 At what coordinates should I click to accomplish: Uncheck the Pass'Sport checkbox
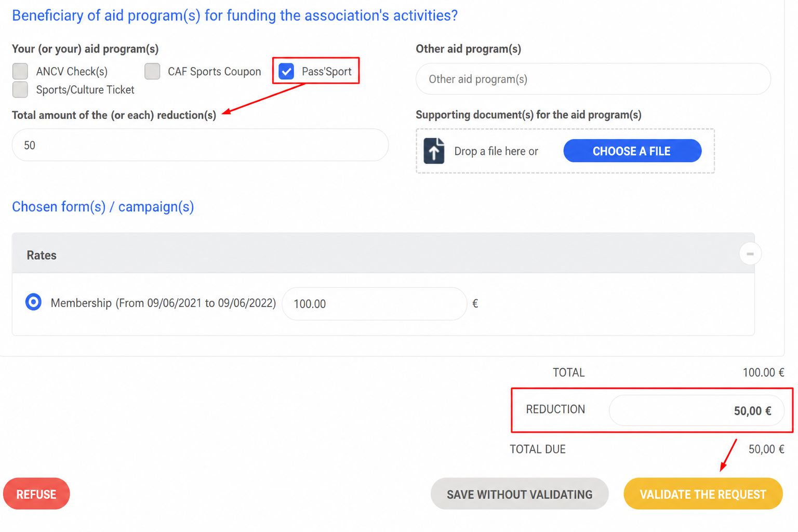click(x=286, y=71)
